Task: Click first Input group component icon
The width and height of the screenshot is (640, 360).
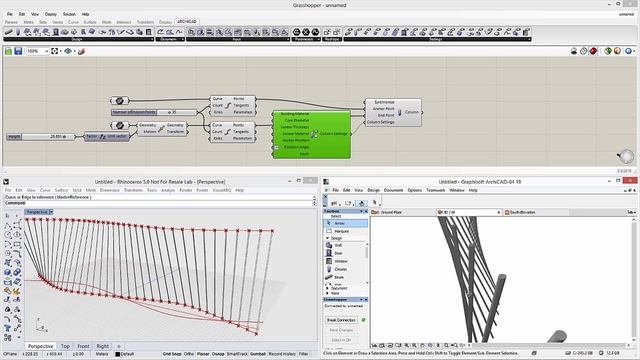Action: click(191, 32)
